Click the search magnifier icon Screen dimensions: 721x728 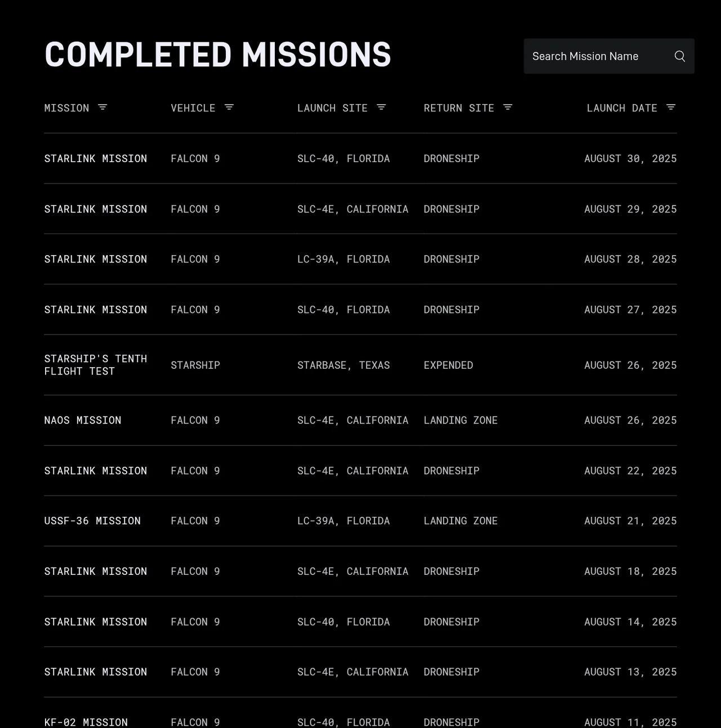(x=680, y=56)
